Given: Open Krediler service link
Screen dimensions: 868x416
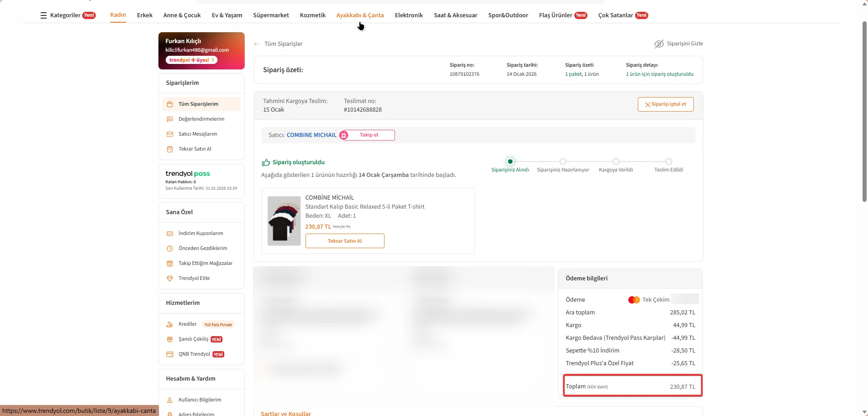Looking at the screenshot, I should point(187,324).
